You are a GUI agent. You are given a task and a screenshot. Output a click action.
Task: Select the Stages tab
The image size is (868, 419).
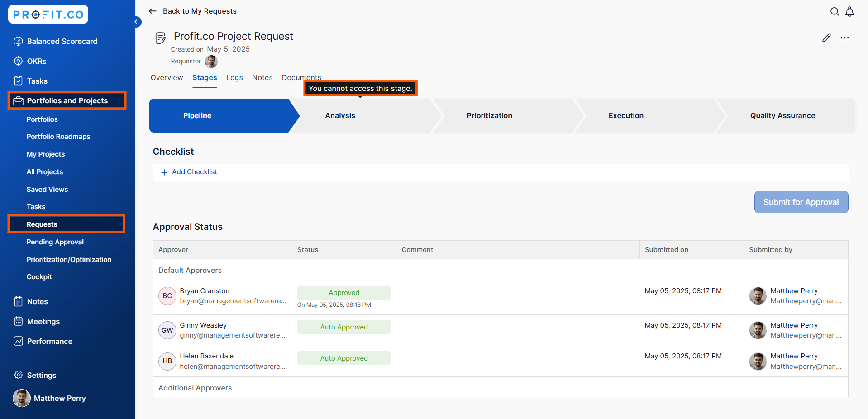[205, 77]
